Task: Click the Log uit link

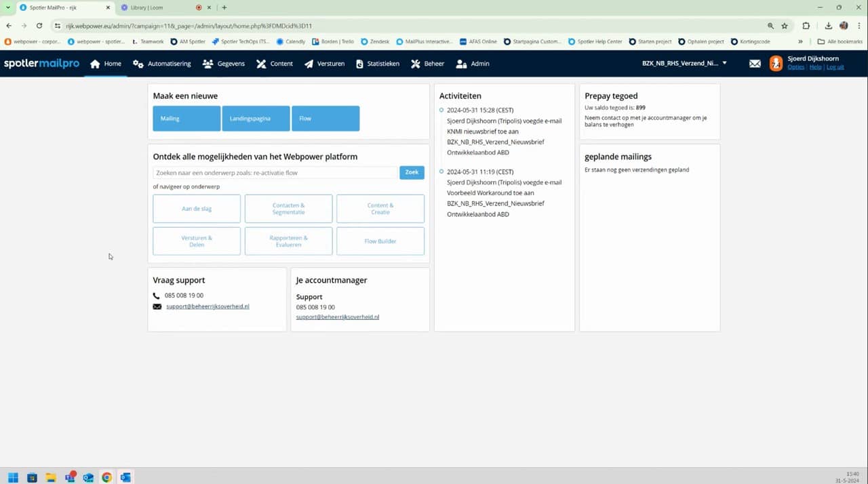Action: coord(835,67)
